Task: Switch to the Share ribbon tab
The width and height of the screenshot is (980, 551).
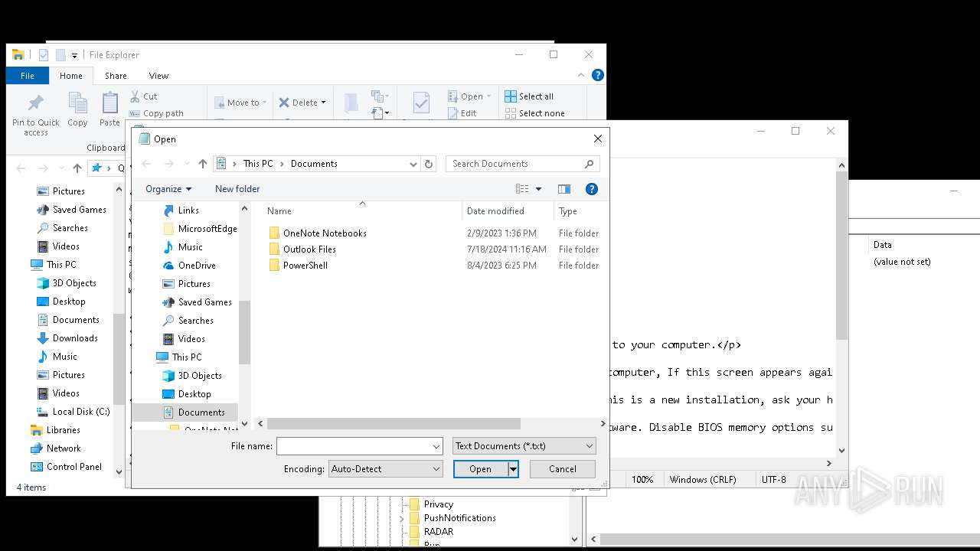Action: tap(116, 76)
